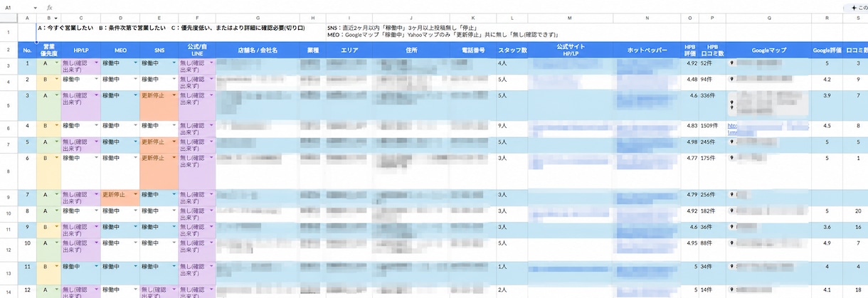Click the map pin icon in No. 11 row
The height and width of the screenshot is (298, 868).
click(731, 267)
